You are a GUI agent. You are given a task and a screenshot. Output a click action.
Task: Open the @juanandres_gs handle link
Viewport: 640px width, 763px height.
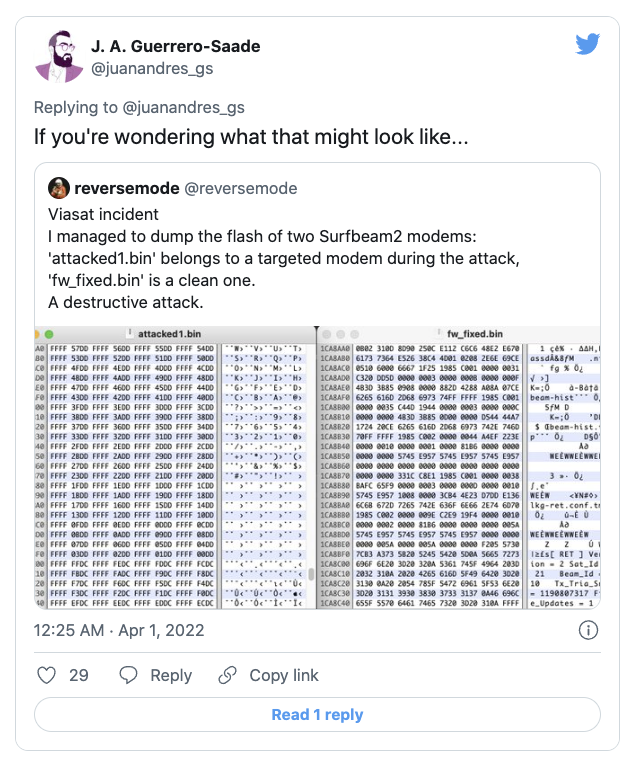click(152, 69)
